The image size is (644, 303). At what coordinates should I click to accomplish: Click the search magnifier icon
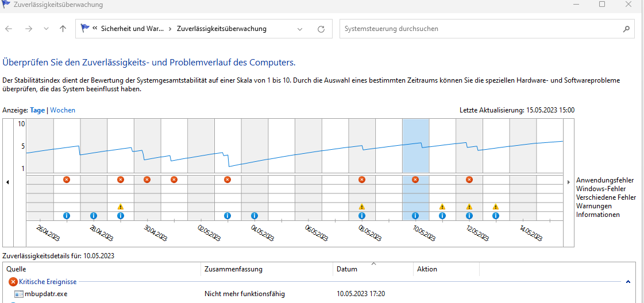tap(626, 29)
